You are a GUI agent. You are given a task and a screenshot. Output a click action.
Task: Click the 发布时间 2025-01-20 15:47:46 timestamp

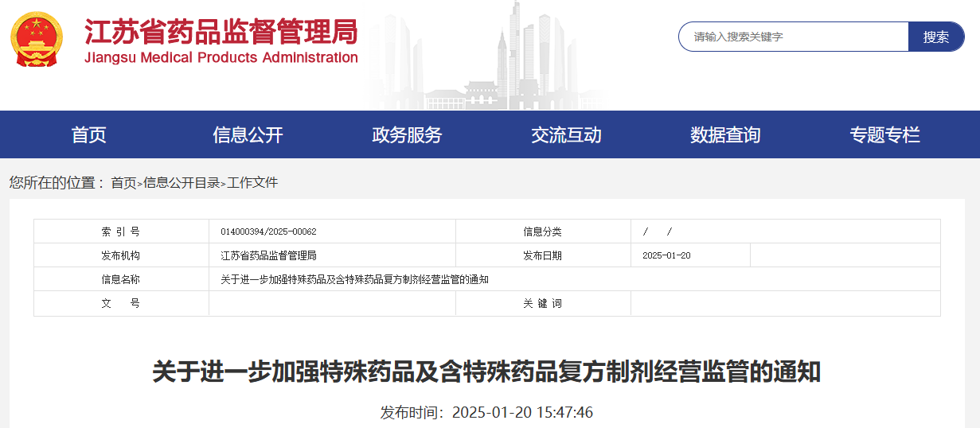tap(486, 412)
